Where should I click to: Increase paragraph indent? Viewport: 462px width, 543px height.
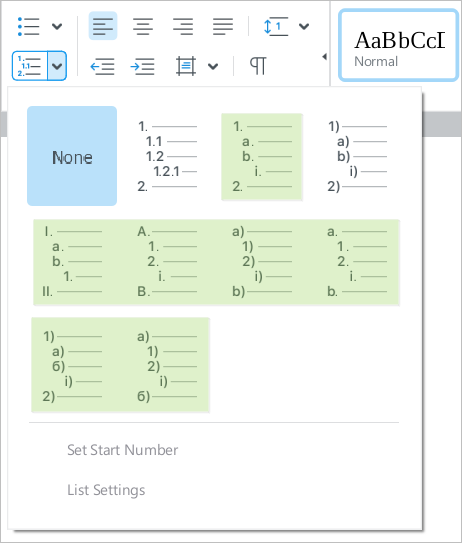pos(143,66)
